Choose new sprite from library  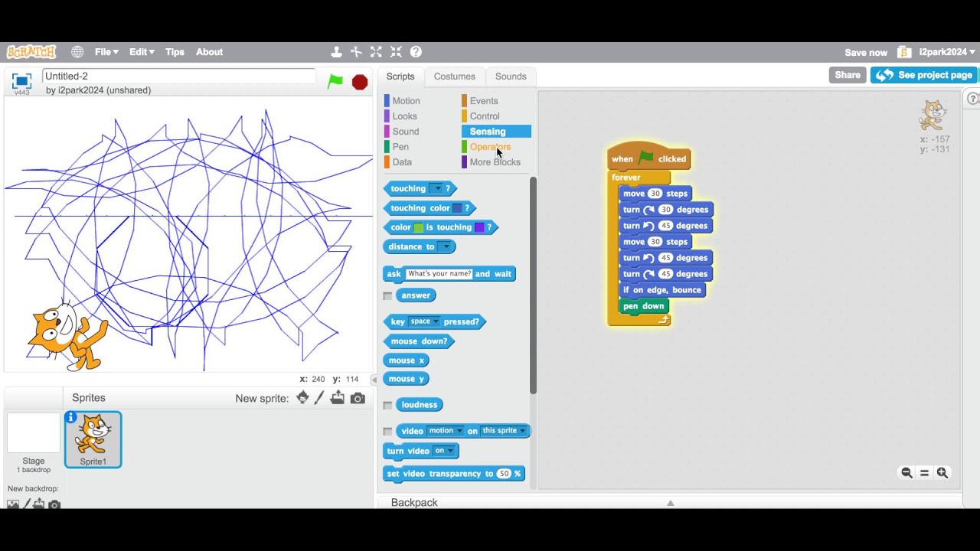302,398
